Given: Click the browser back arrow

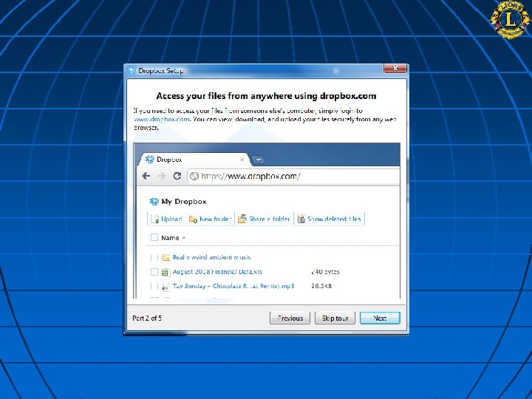Looking at the screenshot, I should tap(146, 176).
